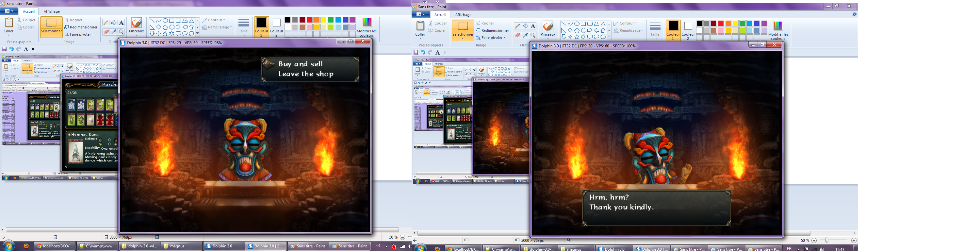Image resolution: width=980 pixels, height=251 pixels.
Task: Click Windows Start button in left taskbar
Action: click(8, 246)
